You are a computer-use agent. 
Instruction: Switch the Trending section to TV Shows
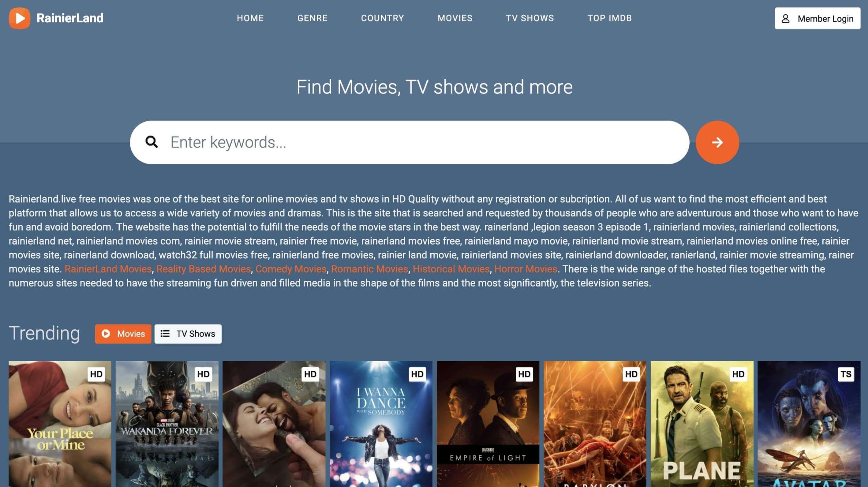pos(188,334)
